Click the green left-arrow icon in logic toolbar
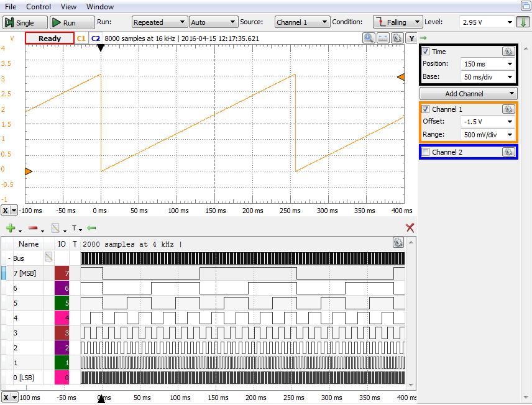532x405 pixels. 91,228
